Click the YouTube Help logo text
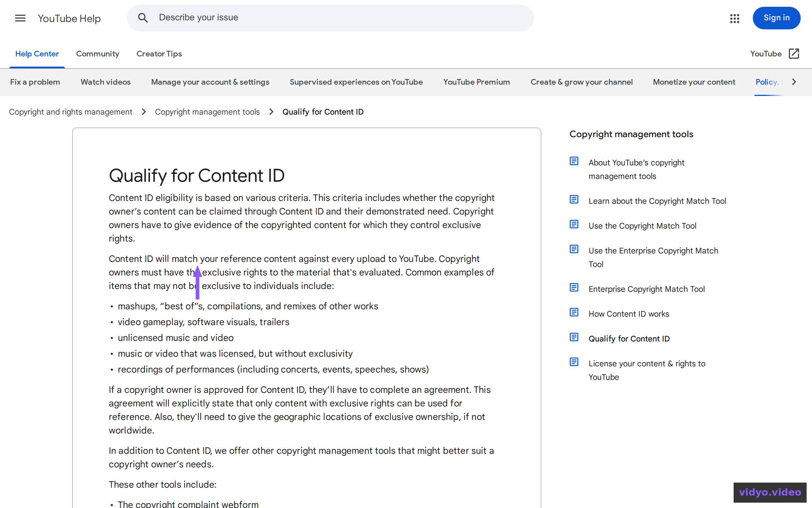Screen dimensions: 812x508 tap(69, 18)
